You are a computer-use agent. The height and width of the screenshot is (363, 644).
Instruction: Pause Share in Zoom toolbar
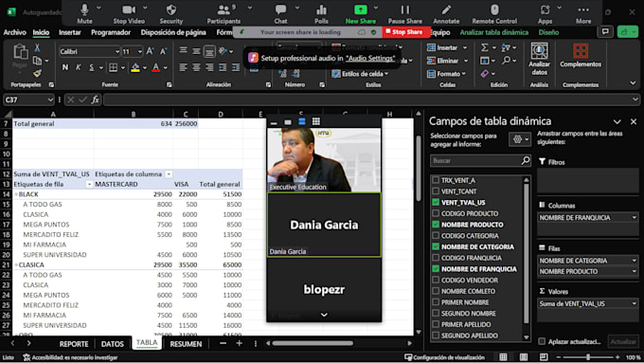click(405, 14)
